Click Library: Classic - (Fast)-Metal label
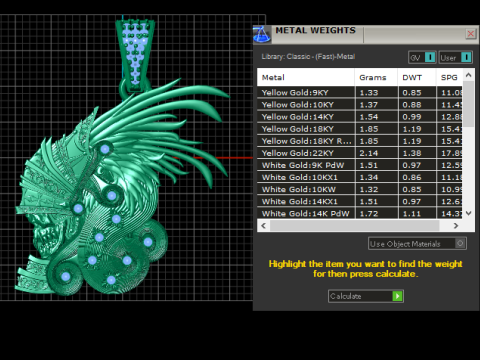This screenshot has height=360, width=480. coord(308,56)
